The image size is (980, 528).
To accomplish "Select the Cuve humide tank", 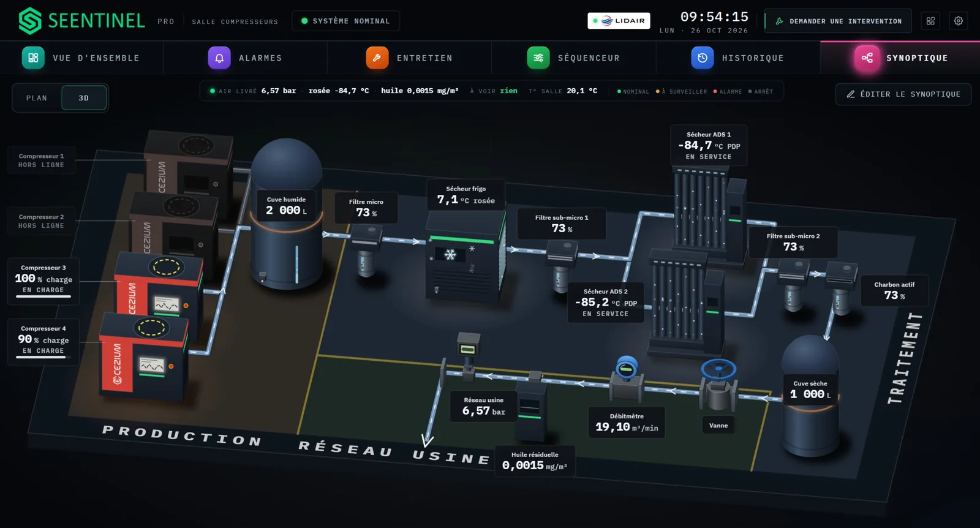I will click(x=286, y=214).
